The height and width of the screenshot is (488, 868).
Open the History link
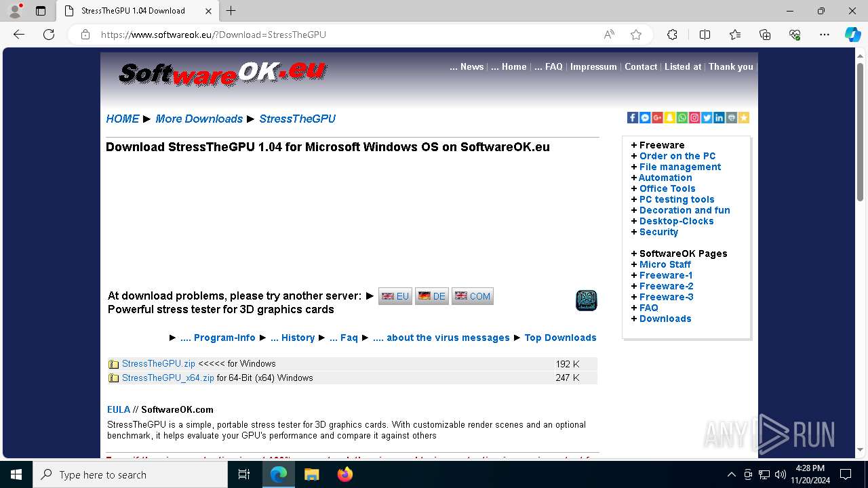pyautogui.click(x=292, y=338)
